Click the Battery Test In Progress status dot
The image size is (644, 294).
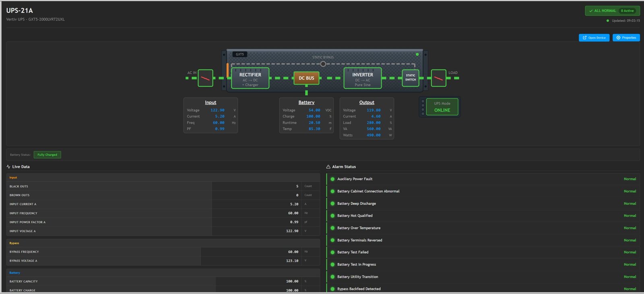coord(332,265)
